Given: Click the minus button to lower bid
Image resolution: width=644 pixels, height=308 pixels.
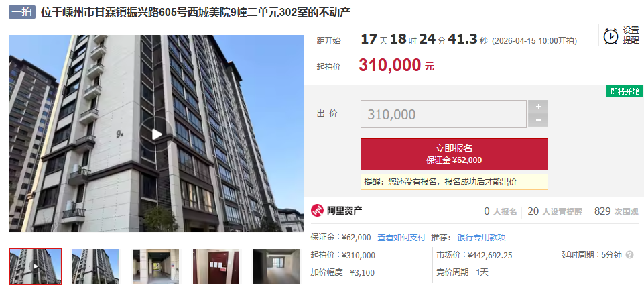Looking at the screenshot, I should (538, 121).
